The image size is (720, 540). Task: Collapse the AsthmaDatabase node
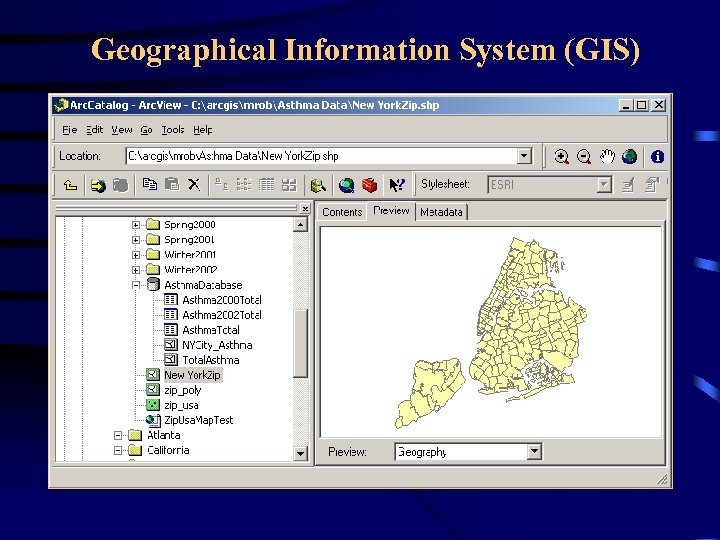click(x=135, y=285)
